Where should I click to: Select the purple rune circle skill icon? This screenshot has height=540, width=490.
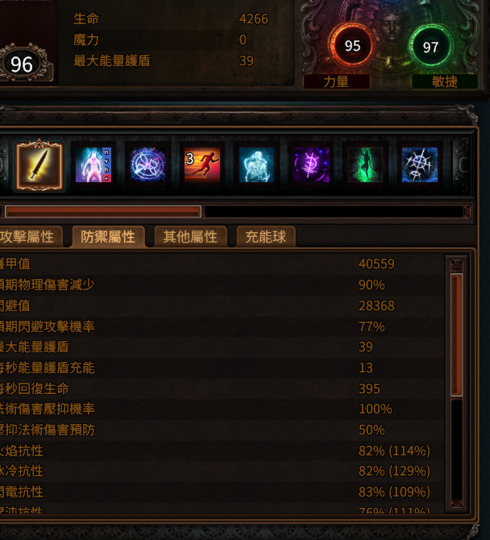coord(311,165)
